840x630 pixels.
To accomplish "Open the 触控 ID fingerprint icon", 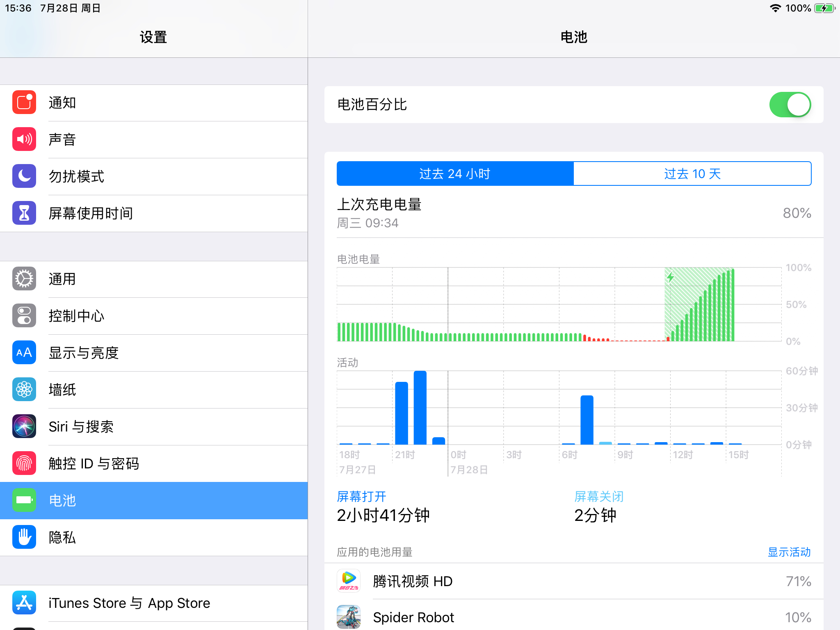I will click(x=24, y=463).
